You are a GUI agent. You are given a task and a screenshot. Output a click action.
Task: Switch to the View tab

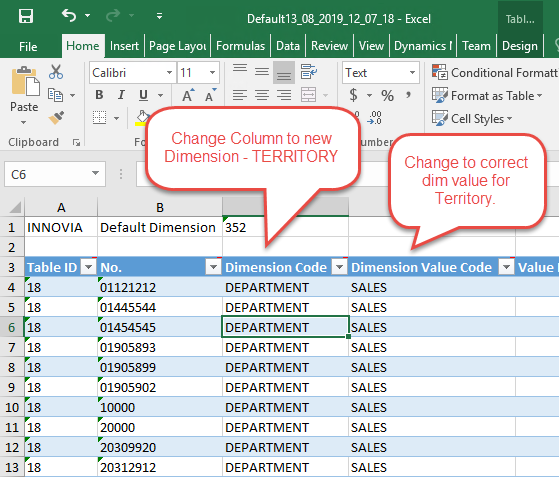point(371,46)
